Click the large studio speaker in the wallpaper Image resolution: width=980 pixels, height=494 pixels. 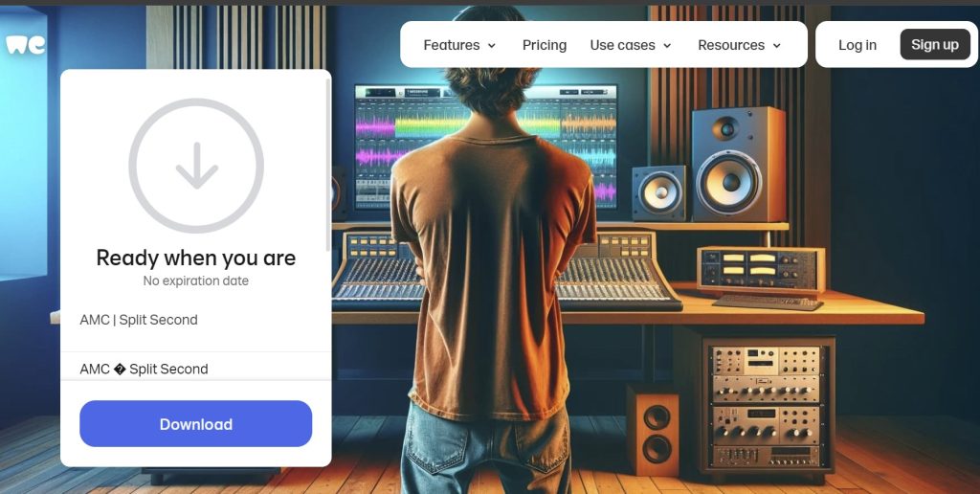point(739,165)
